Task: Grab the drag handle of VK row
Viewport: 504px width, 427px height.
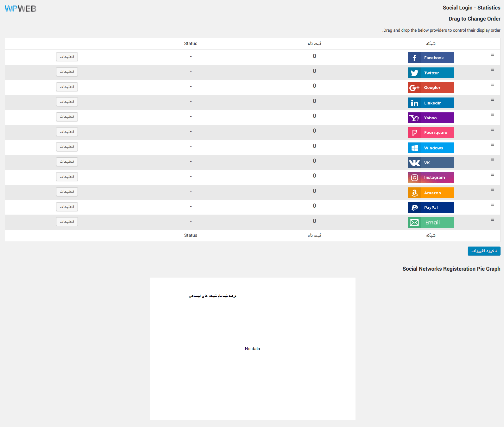Action: [493, 160]
